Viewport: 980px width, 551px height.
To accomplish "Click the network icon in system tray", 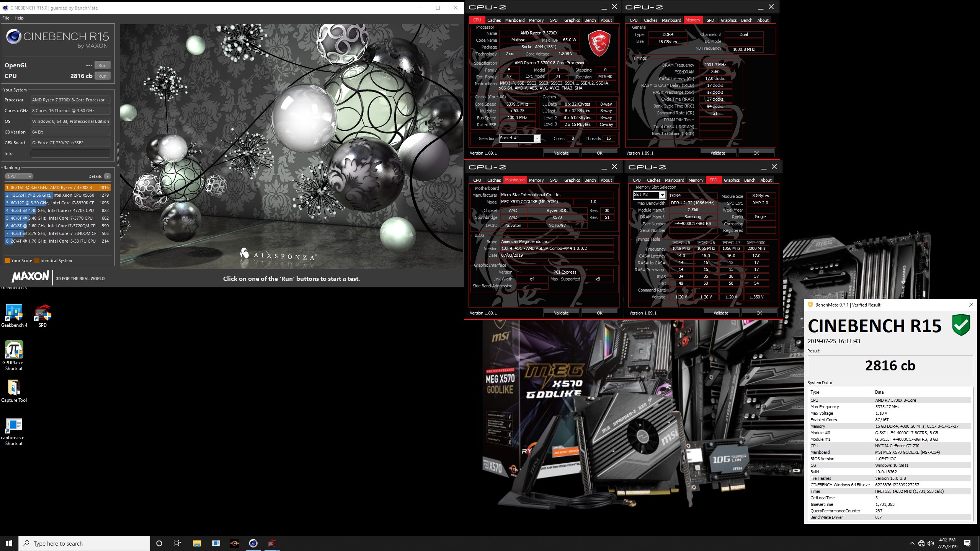I will [921, 543].
